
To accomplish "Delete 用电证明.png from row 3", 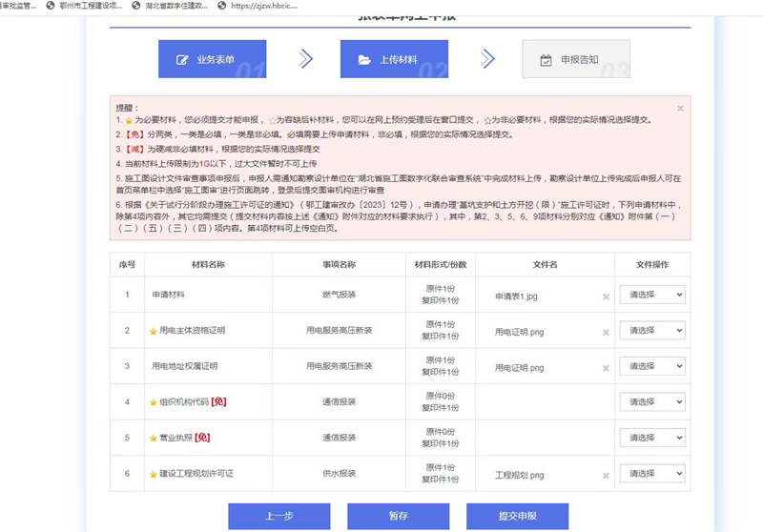I will pos(606,367).
